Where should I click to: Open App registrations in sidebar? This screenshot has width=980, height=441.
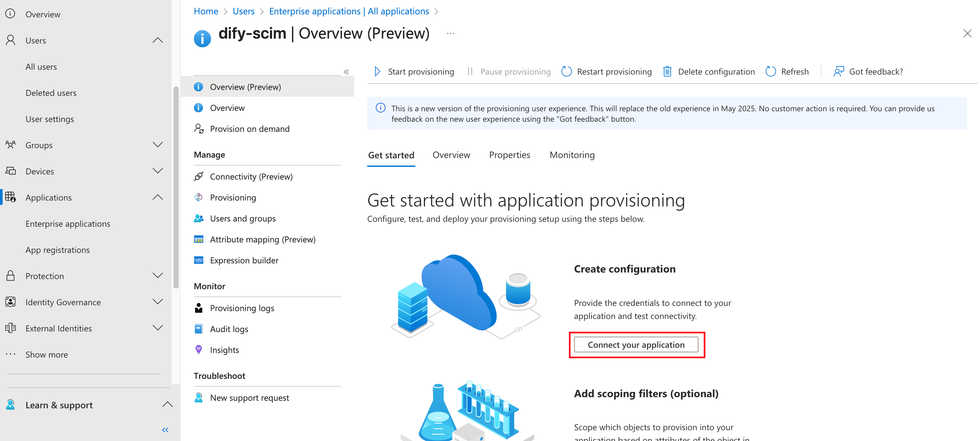[58, 250]
